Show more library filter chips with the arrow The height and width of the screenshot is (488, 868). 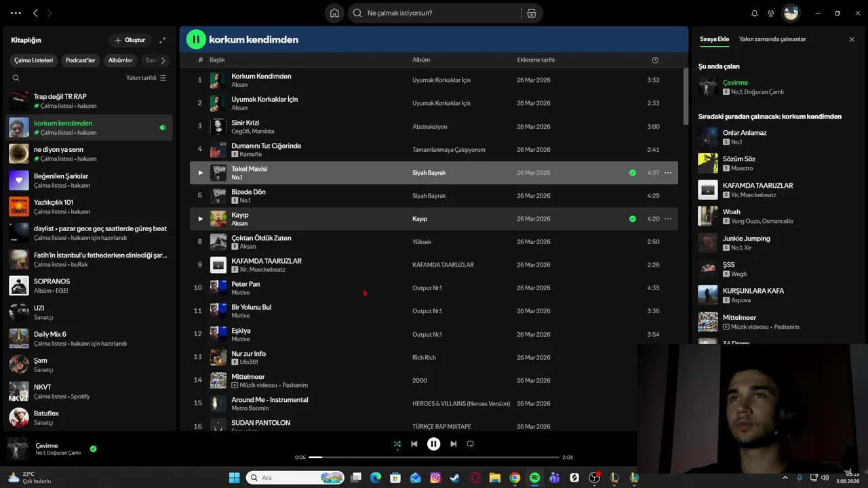pos(163,60)
